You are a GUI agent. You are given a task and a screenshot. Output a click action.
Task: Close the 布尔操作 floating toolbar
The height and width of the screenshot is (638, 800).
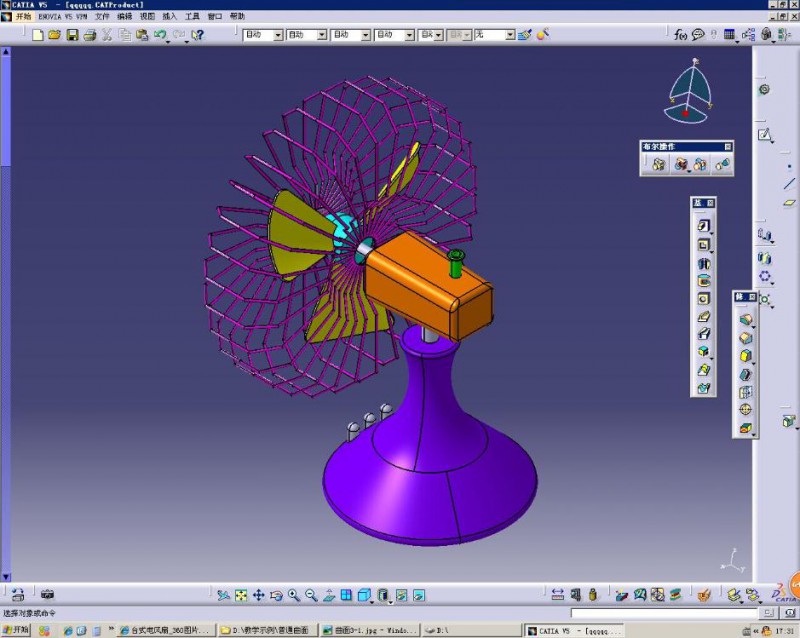click(728, 147)
